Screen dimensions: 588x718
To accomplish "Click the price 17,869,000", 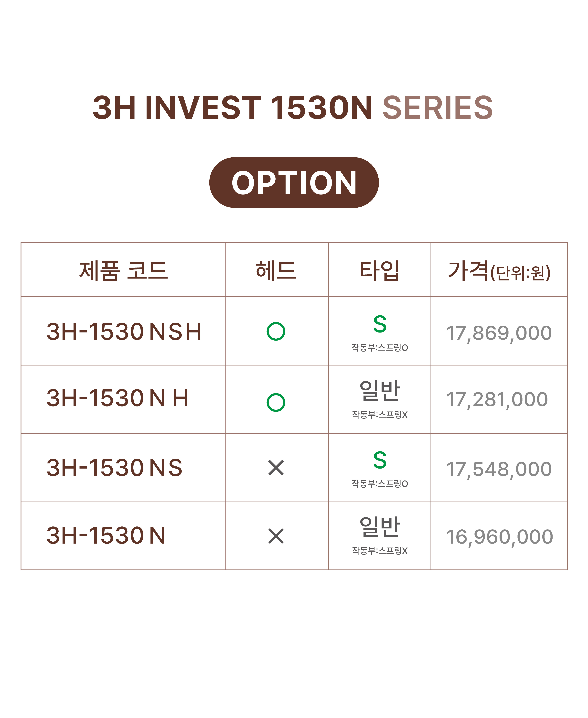I will pyautogui.click(x=499, y=333).
